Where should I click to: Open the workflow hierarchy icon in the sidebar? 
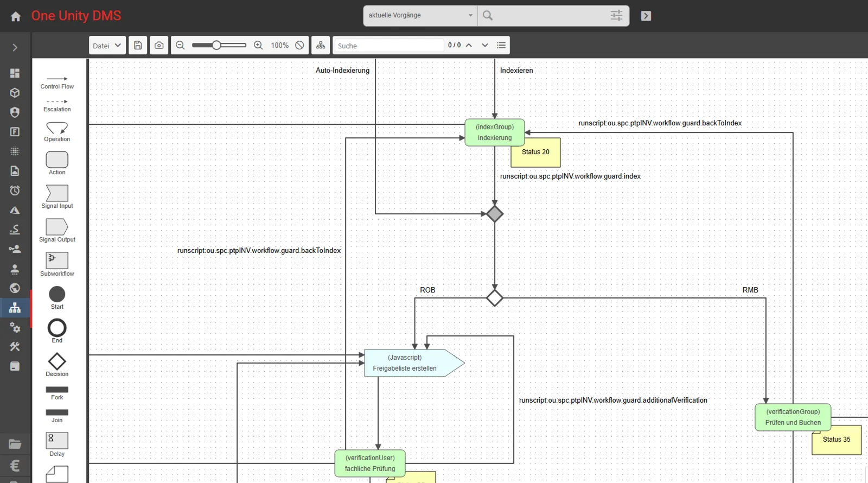(15, 308)
